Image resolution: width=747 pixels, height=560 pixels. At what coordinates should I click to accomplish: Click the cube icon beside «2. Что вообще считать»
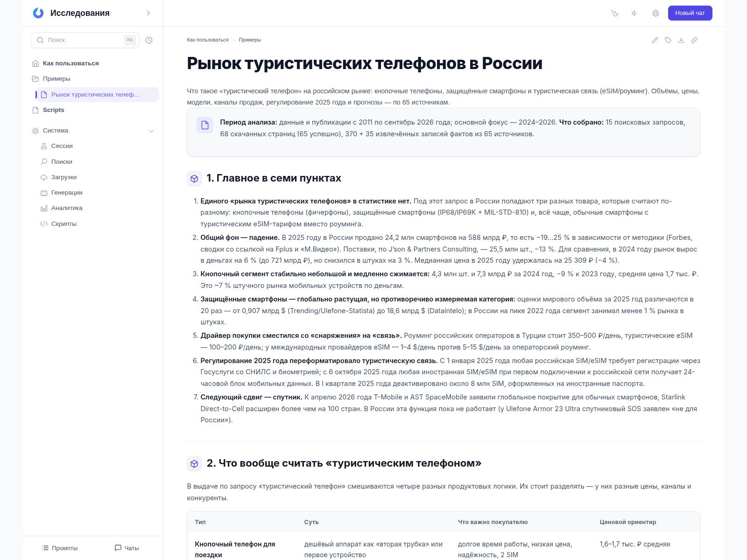point(194,464)
